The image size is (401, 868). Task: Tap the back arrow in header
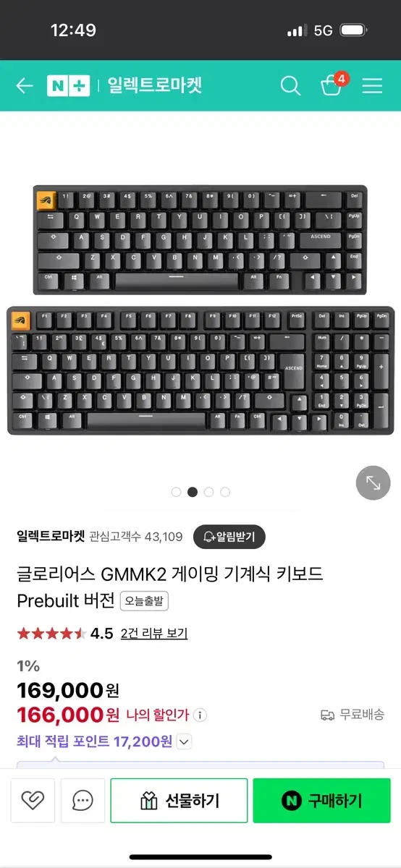click(25, 86)
